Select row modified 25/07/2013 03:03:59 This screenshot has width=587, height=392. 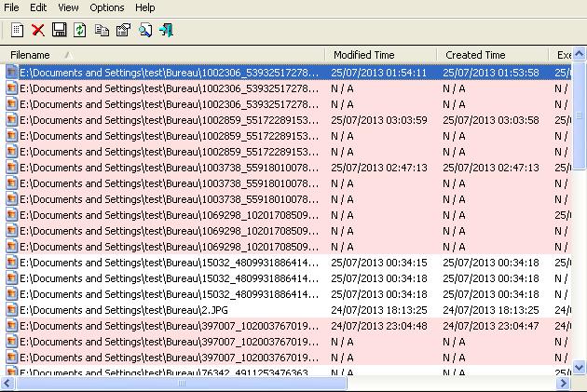coord(168,120)
